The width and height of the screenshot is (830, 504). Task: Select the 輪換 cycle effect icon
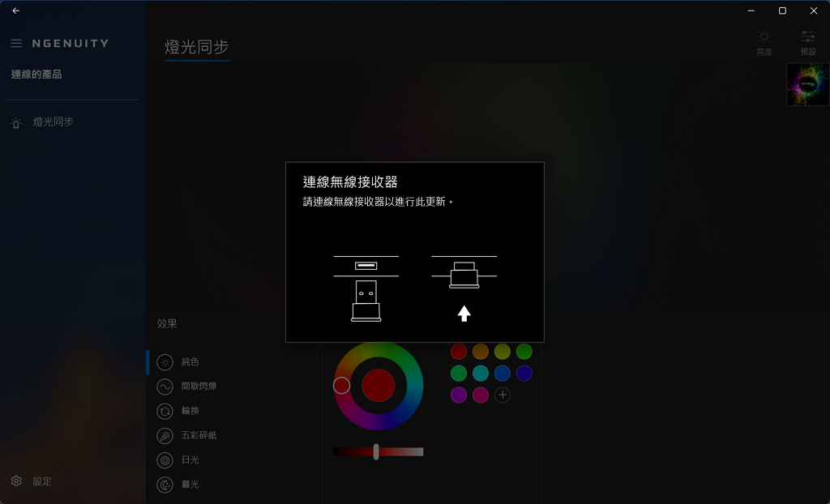[165, 411]
